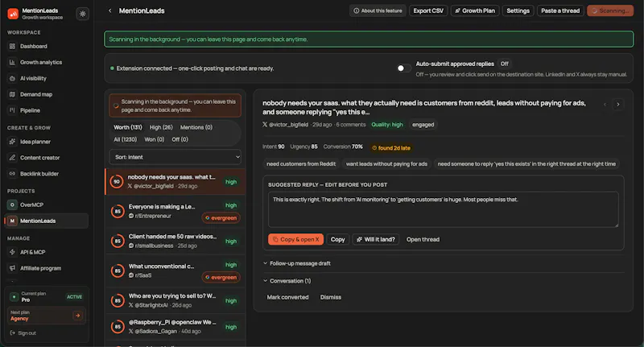The image size is (644, 347).
Task: Click the Idea planner icon
Action: [12, 142]
